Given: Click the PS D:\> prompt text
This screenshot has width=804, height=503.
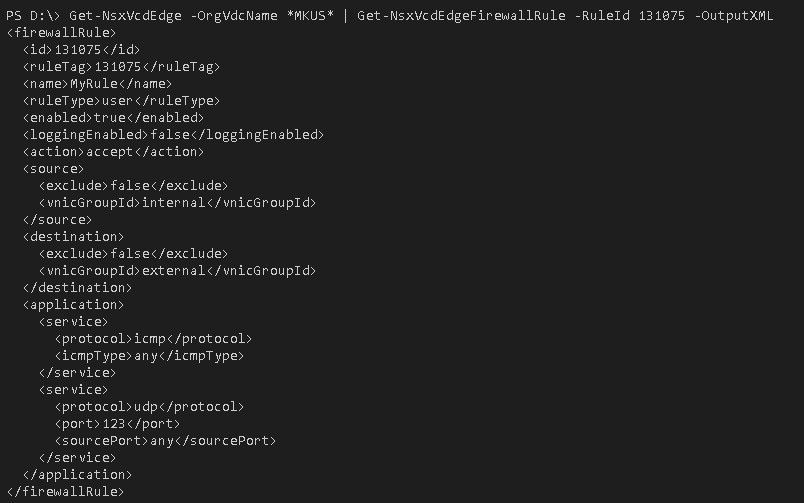Looking at the screenshot, I should (30, 16).
